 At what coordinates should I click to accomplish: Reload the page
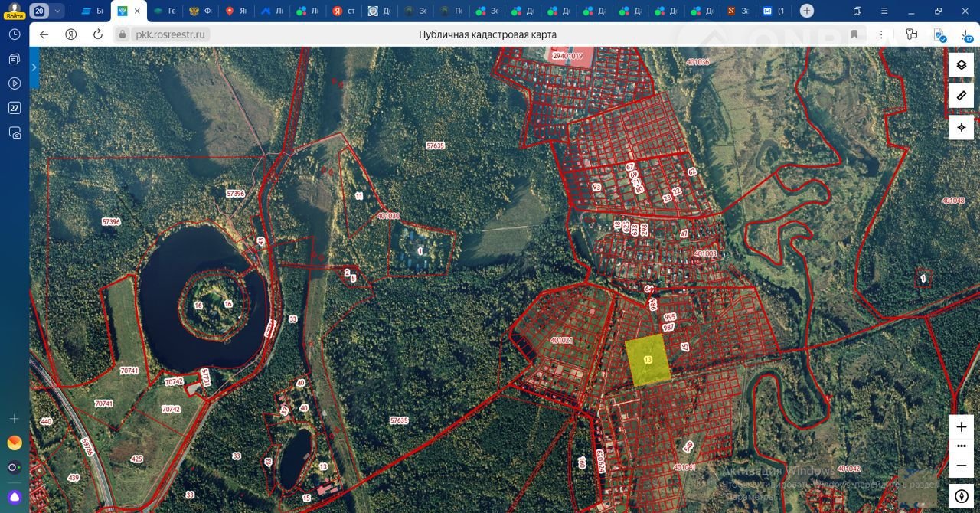(97, 34)
